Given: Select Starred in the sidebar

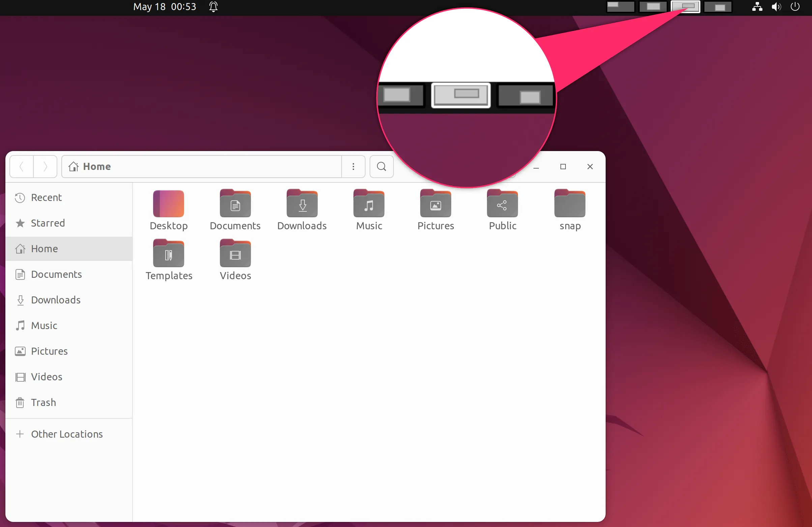Looking at the screenshot, I should coord(48,223).
